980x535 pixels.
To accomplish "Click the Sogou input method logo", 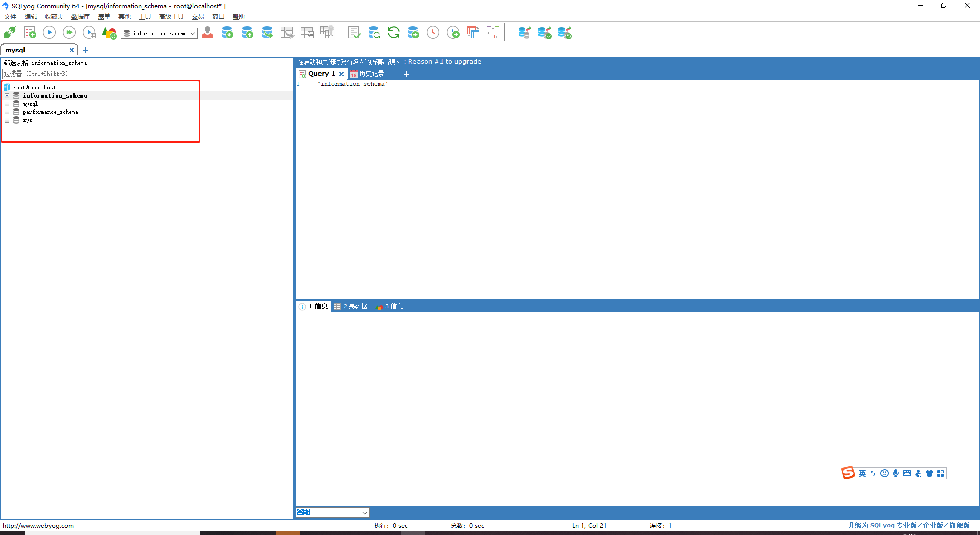I will (848, 473).
